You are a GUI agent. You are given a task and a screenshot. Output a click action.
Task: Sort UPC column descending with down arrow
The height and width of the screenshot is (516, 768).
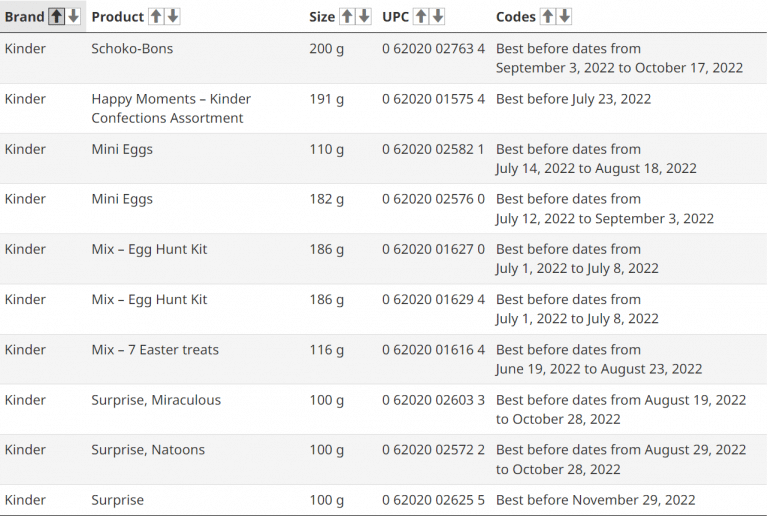point(438,16)
